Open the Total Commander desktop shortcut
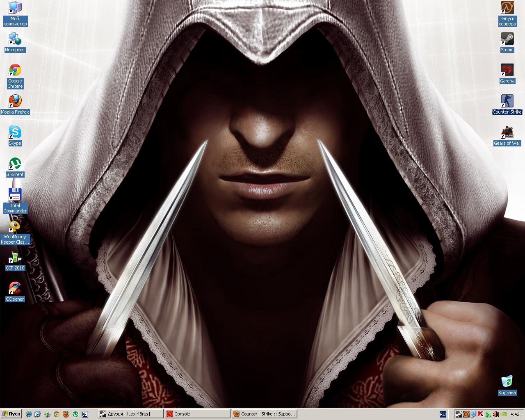525x420 pixels. pos(15,201)
